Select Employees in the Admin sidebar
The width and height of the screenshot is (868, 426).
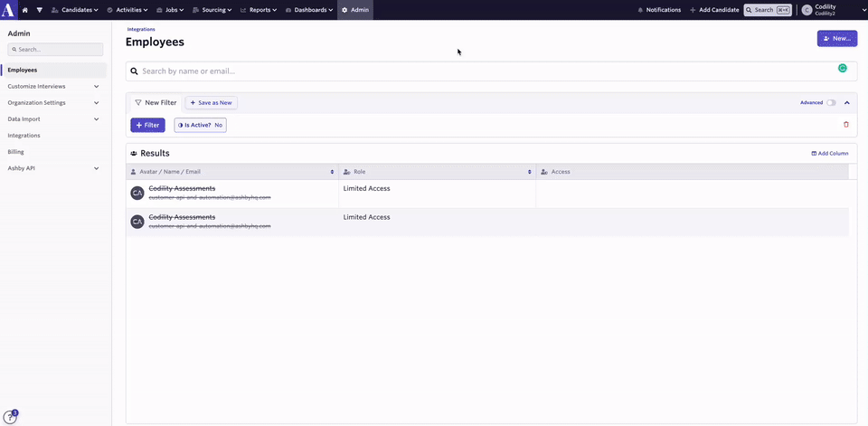53,71
